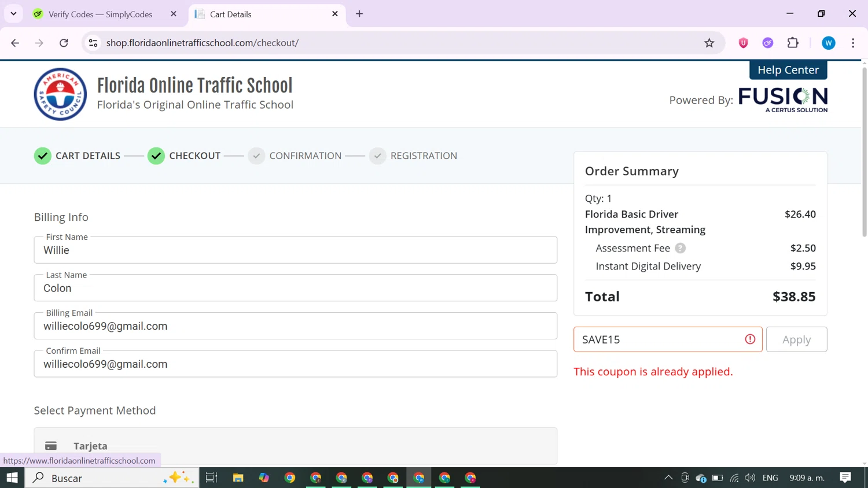This screenshot has width=868, height=488.
Task: Click the browser forward arrow
Action: (x=39, y=43)
